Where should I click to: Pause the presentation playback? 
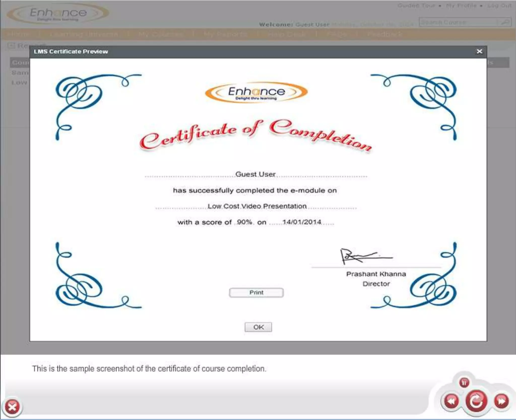(464, 382)
